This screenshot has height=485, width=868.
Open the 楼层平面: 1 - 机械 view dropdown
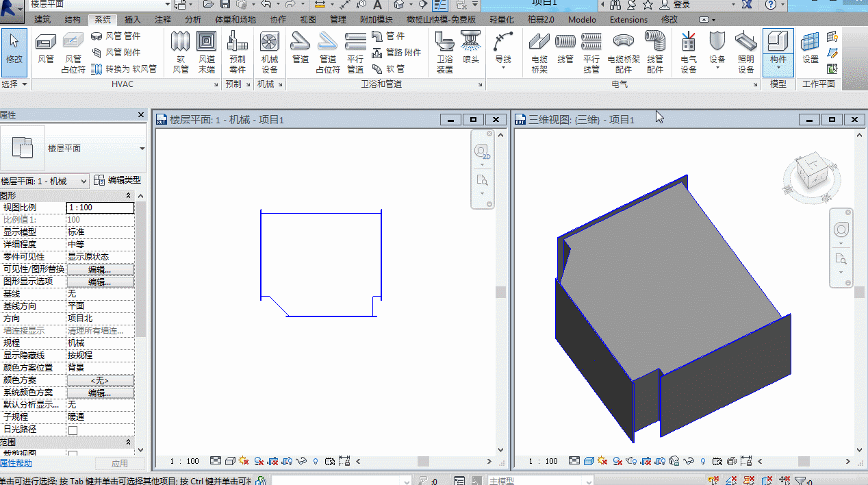pos(45,181)
